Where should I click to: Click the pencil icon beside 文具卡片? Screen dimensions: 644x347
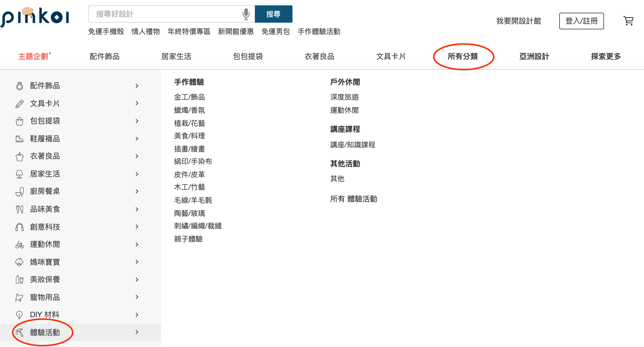(19, 104)
